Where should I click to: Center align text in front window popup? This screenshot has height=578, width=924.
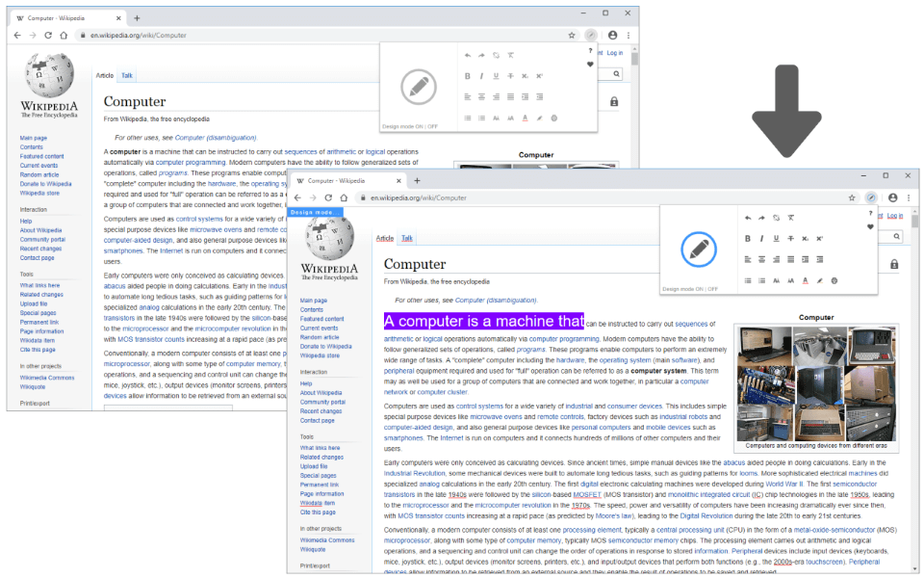tap(762, 259)
